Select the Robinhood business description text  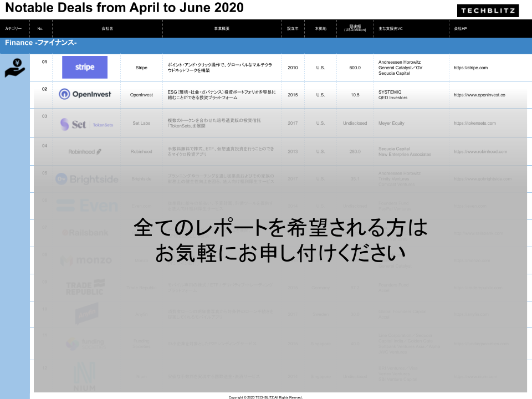click(221, 152)
